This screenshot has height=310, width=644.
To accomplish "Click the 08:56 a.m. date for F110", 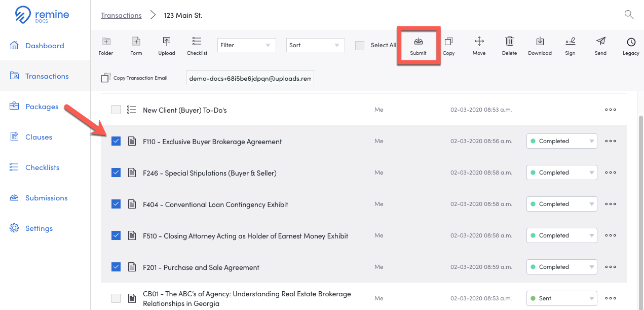I will point(481,141).
